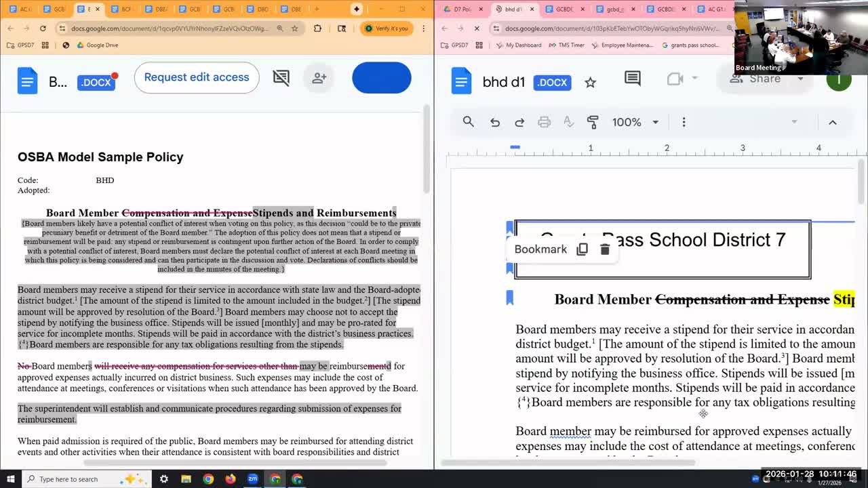
Task: Open the 100% zoom dropdown
Action: click(635, 122)
